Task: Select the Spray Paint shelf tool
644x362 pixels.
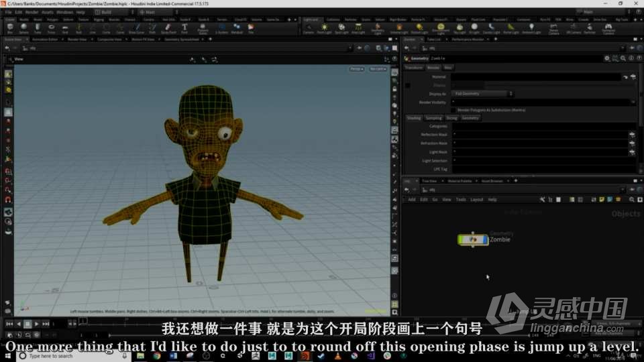Action: (168, 28)
